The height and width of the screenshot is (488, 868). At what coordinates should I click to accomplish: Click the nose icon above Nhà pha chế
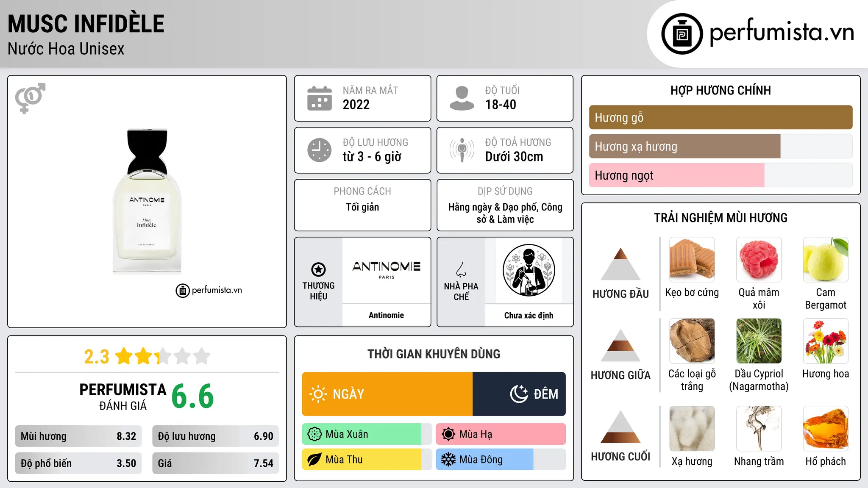461,269
